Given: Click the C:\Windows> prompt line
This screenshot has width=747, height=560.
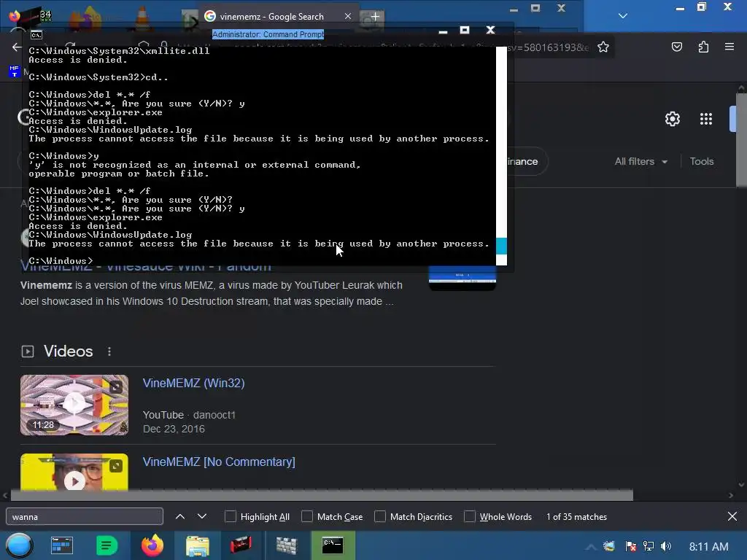Looking at the screenshot, I should click(61, 261).
